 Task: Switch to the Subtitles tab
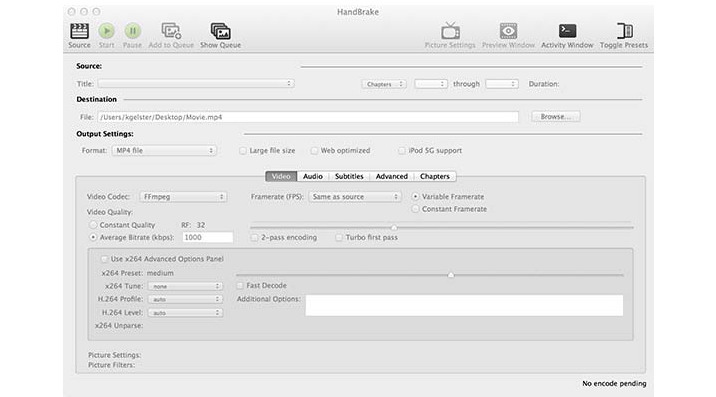tap(349, 176)
